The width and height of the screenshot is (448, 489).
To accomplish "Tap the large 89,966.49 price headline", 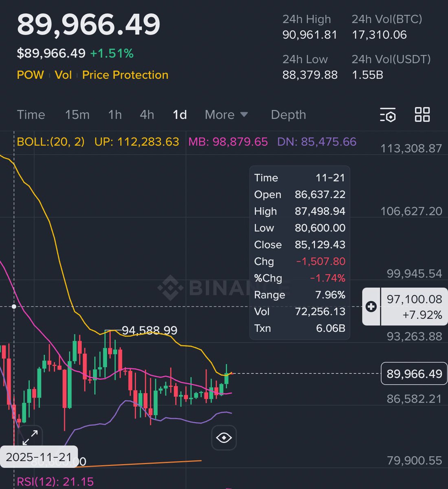I will pyautogui.click(x=88, y=25).
